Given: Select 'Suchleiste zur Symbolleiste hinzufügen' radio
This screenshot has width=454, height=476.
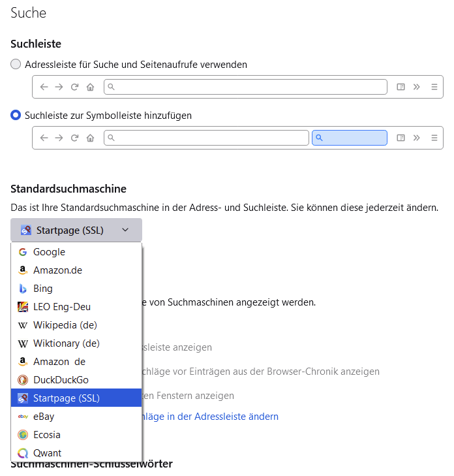Looking at the screenshot, I should point(16,116).
